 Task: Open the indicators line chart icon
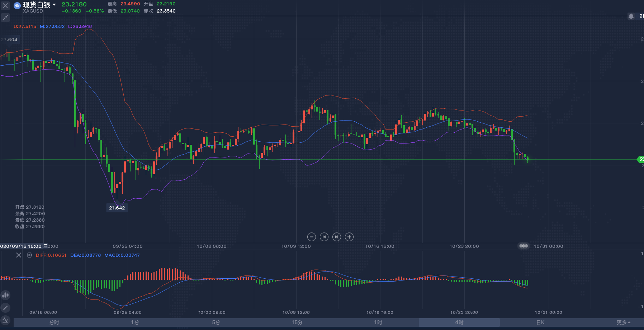click(5, 320)
